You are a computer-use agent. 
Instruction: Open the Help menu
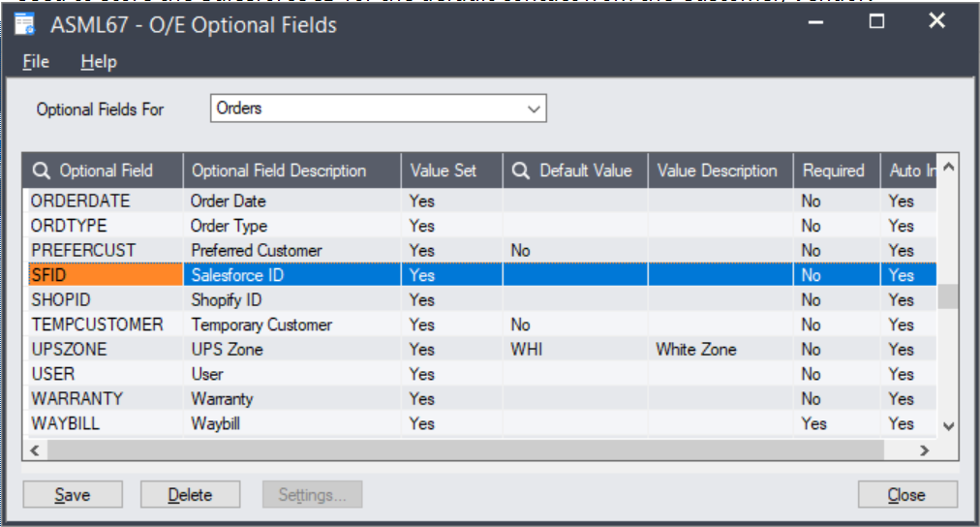point(99,62)
